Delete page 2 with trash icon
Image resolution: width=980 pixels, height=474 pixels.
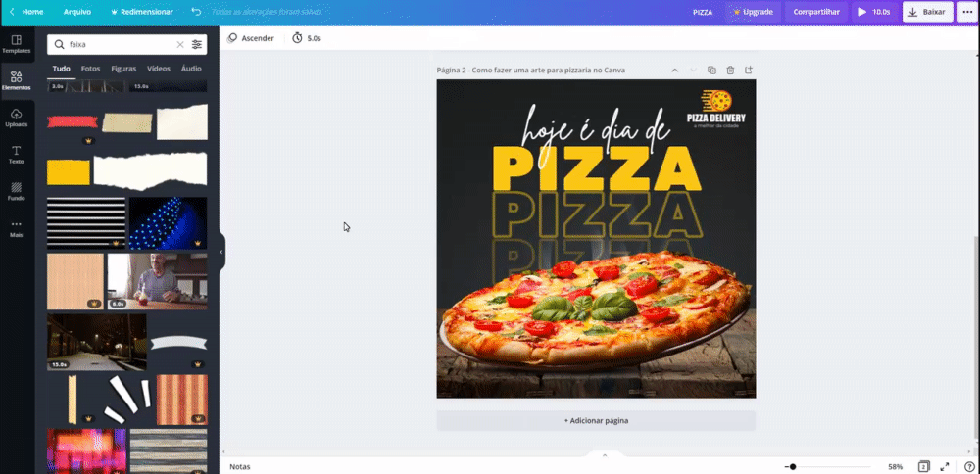coord(730,70)
